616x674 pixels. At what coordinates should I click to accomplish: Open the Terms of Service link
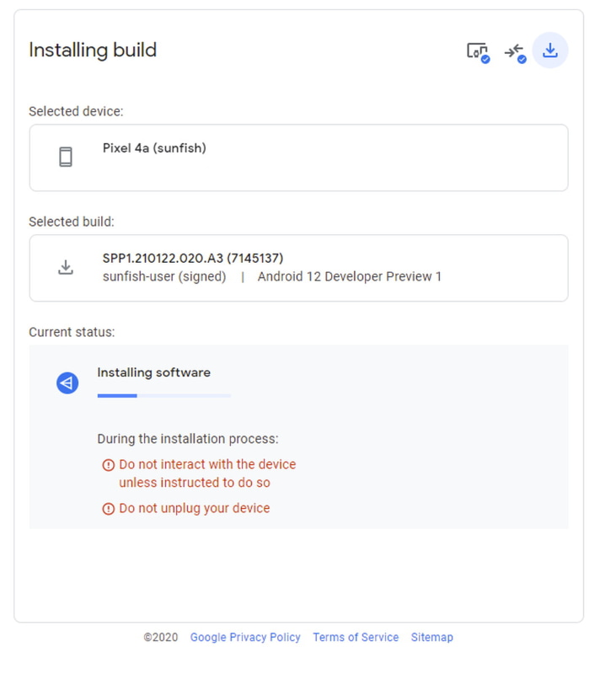coord(356,637)
